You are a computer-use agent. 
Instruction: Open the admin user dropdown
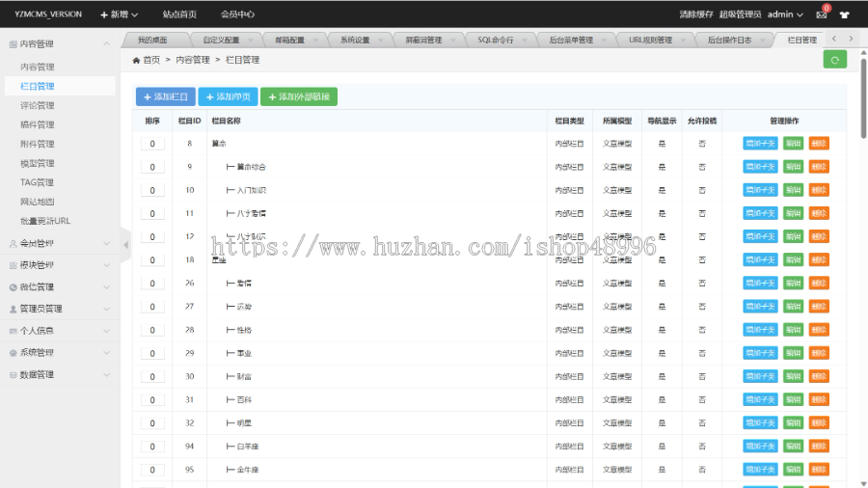pos(785,14)
